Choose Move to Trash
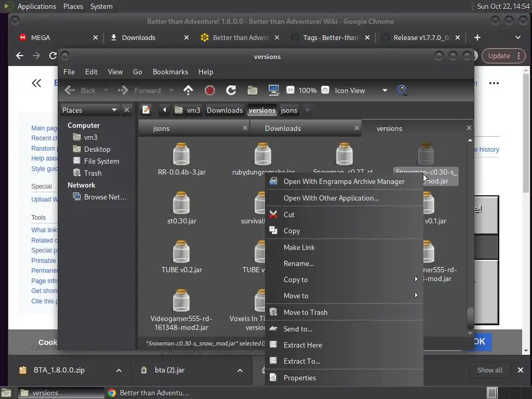532x399 pixels. click(x=344, y=312)
